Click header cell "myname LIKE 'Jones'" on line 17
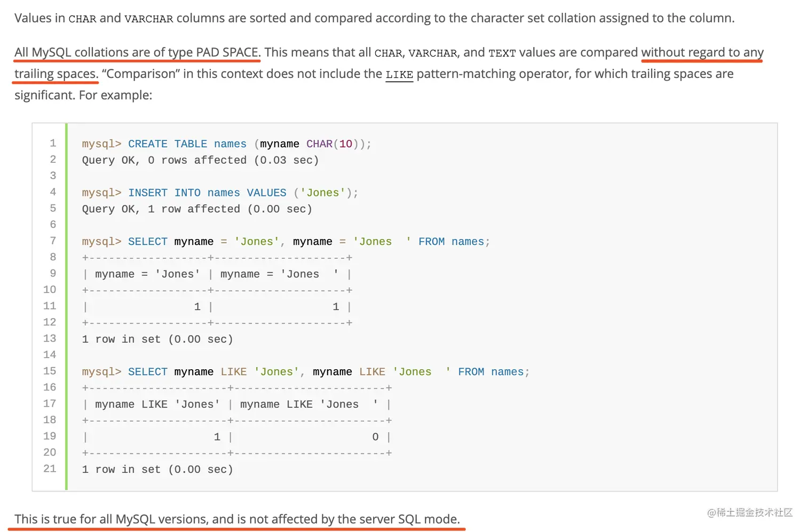 pos(157,404)
